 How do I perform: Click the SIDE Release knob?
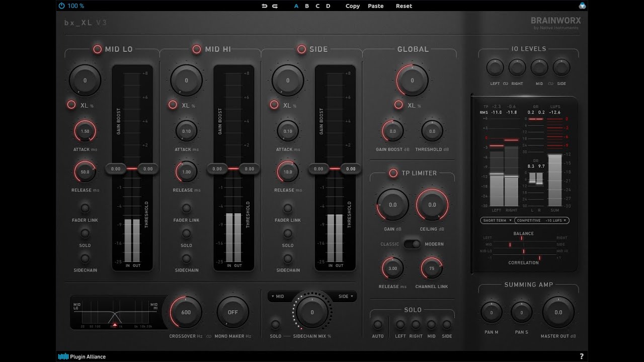(288, 172)
